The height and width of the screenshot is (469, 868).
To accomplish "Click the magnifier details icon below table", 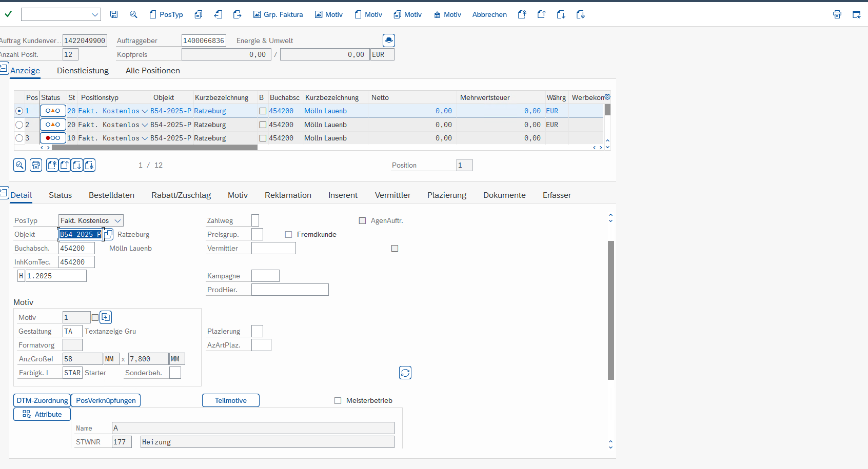I will click(19, 165).
